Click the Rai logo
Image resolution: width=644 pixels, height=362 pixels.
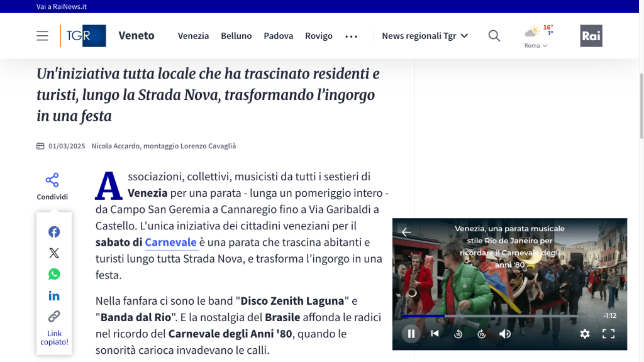click(591, 36)
